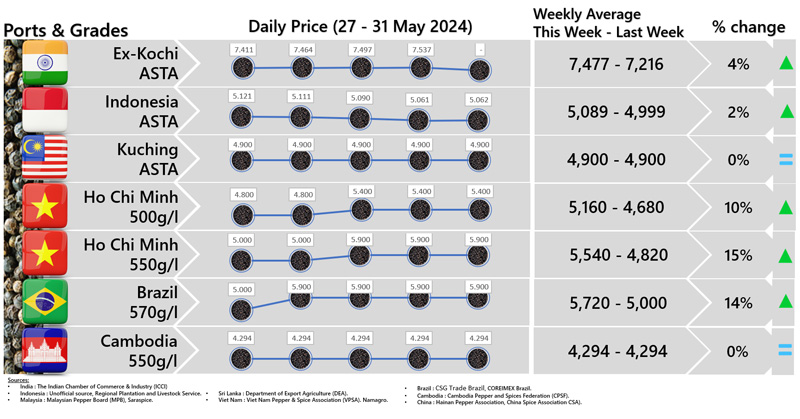Select the 5.121 Indonesia price label

[242, 96]
